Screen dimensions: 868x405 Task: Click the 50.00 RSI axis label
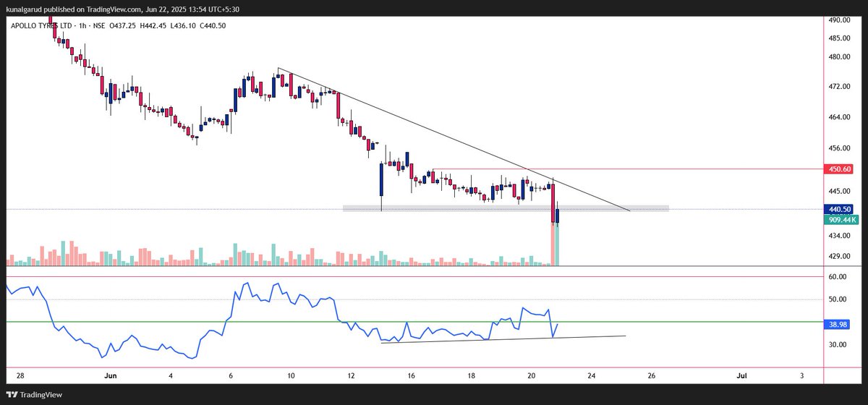pyautogui.click(x=838, y=299)
